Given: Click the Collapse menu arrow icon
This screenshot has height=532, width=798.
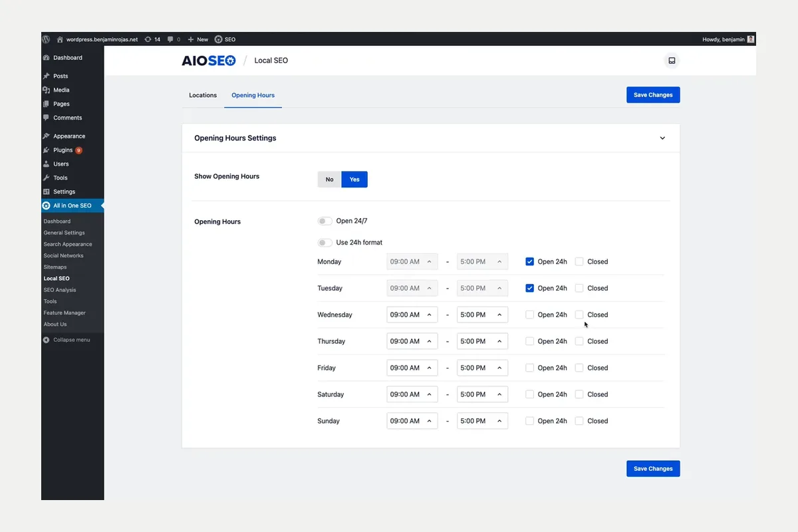Looking at the screenshot, I should click(x=46, y=340).
